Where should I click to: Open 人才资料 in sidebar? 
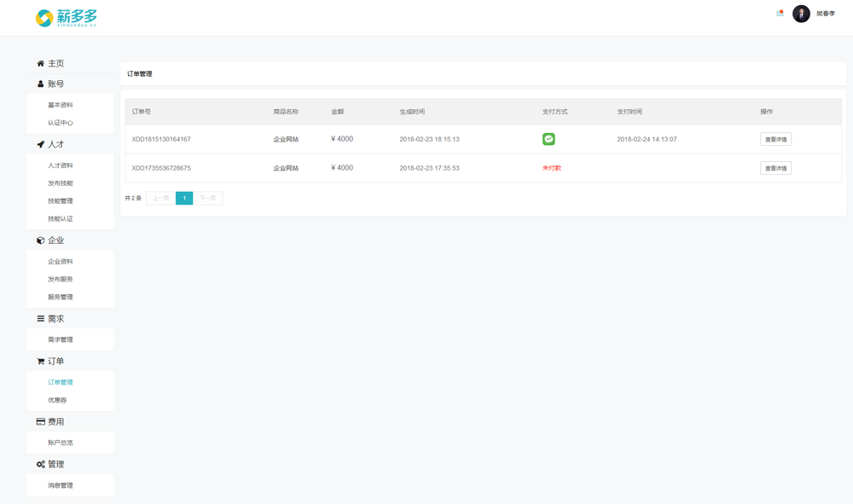point(61,165)
